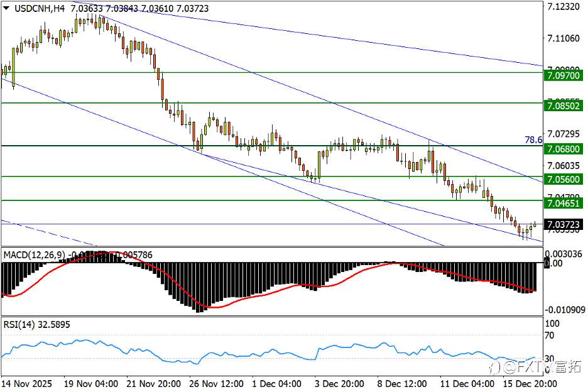Select the USDCNH,H4 chart title text
Viewport: 588px width, 392px height.
[40, 8]
